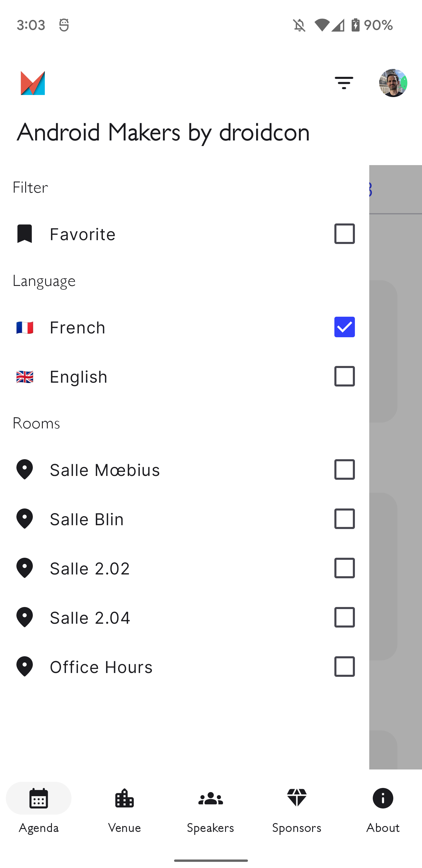Tap the Salle Mœbius location pin

coord(25,469)
